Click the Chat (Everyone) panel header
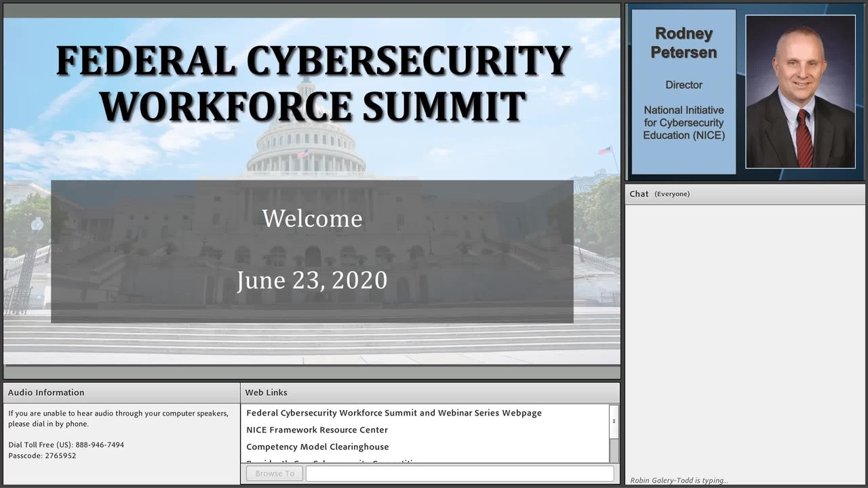Screen dimensions: 868x488 point(745,194)
